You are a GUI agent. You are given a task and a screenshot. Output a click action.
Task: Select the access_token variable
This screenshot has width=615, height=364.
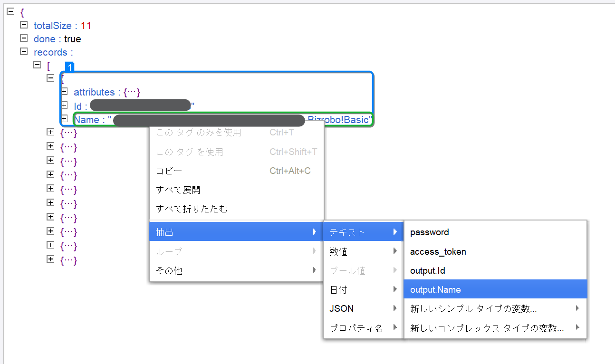click(x=495, y=251)
